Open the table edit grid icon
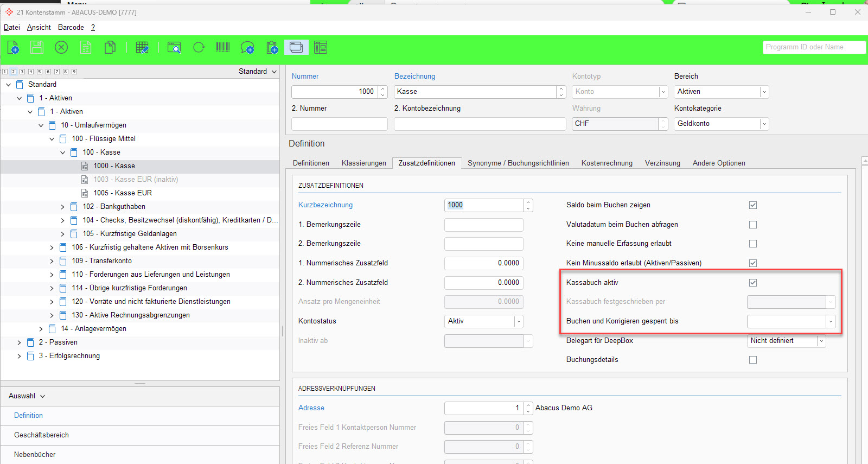 tap(142, 48)
